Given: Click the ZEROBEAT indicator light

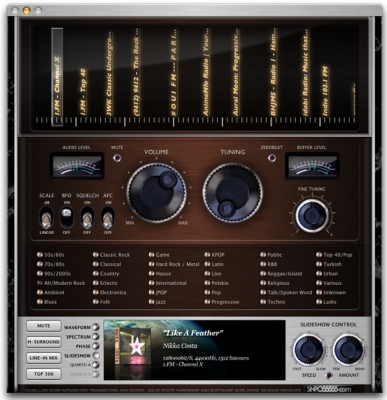Looking at the screenshot, I should pyautogui.click(x=272, y=158).
